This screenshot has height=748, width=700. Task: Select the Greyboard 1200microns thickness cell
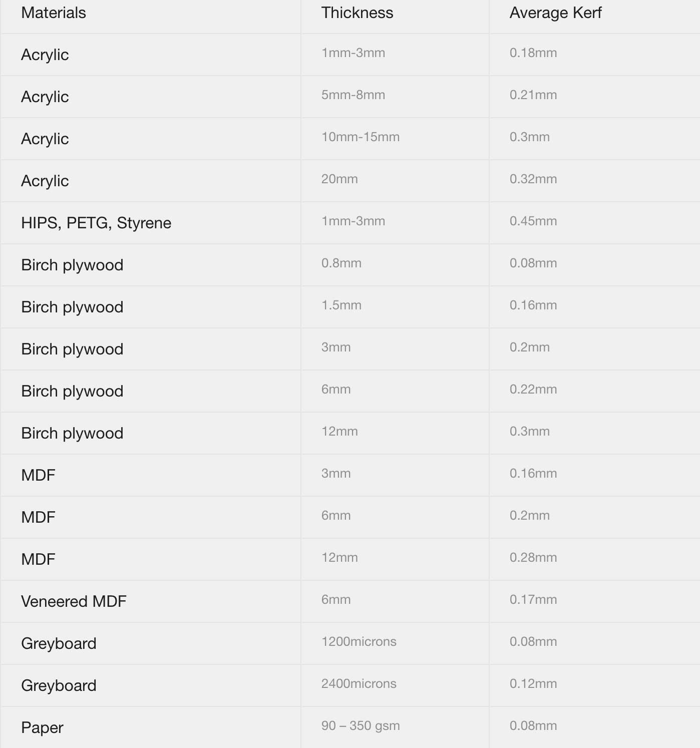point(359,642)
